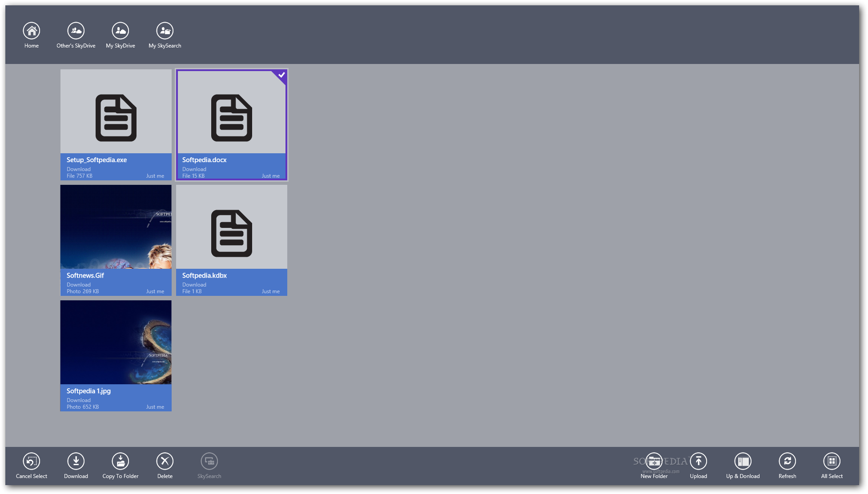Click the Softpedia.docx file name
Screen dimensions: 868x494
coord(205,160)
